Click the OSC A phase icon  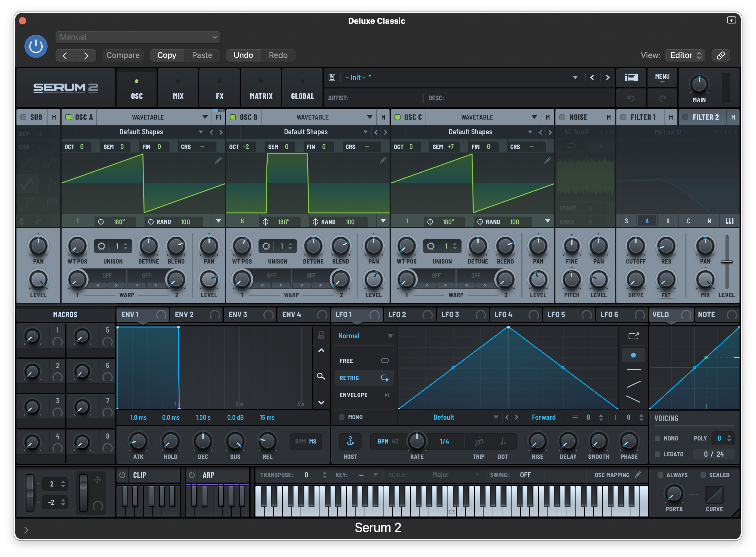pos(101,221)
